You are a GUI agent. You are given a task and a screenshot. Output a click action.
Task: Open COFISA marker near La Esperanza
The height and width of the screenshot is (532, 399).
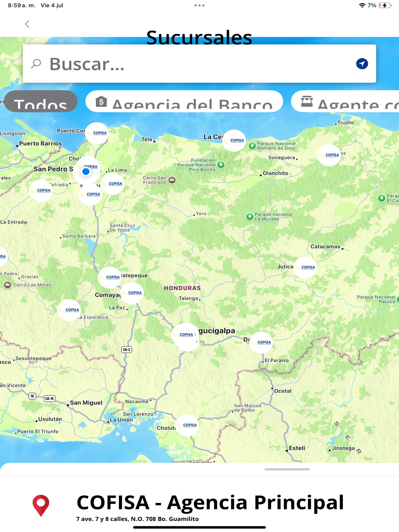point(69,310)
